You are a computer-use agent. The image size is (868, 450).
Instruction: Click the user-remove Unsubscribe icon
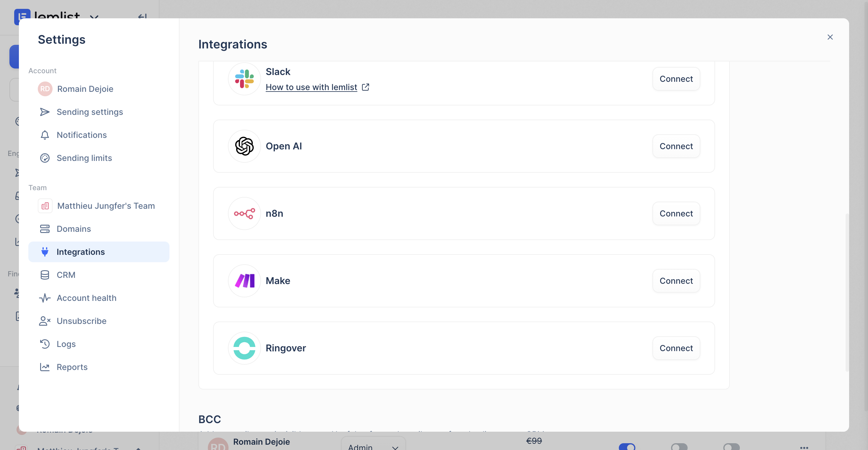(x=45, y=321)
